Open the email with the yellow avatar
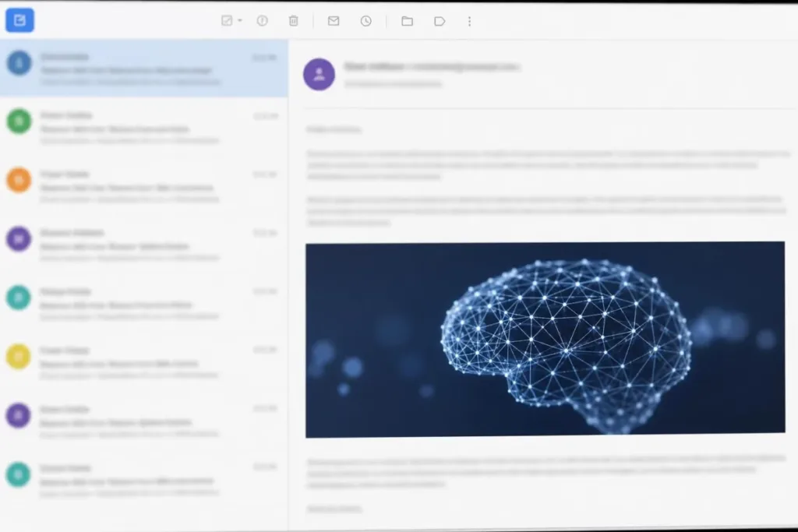Screen dimensions: 798x532 (144, 361)
